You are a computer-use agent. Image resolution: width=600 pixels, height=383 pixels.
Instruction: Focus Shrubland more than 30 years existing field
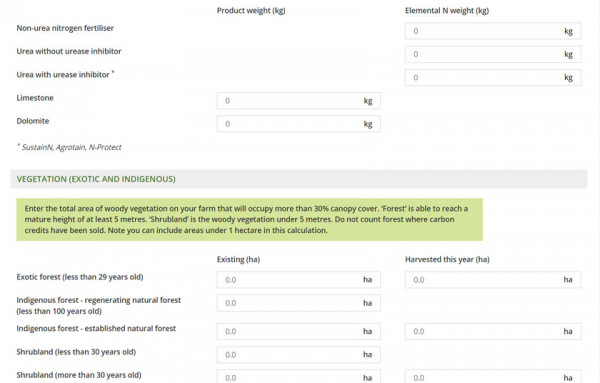tap(298, 376)
